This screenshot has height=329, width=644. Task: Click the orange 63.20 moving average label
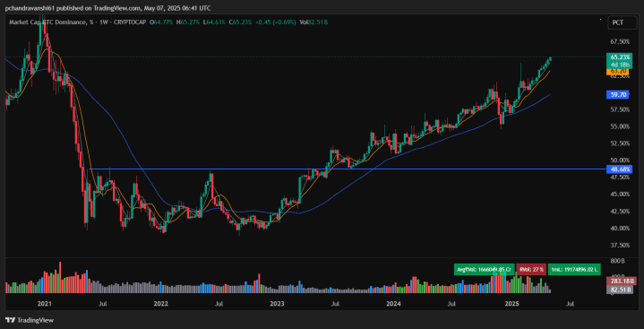click(x=617, y=72)
